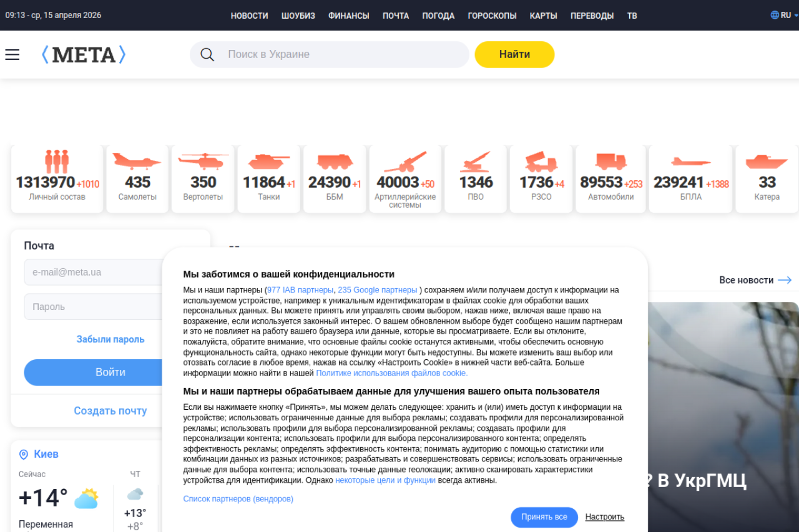Click the Thursday forecast cloud icon

(135, 495)
